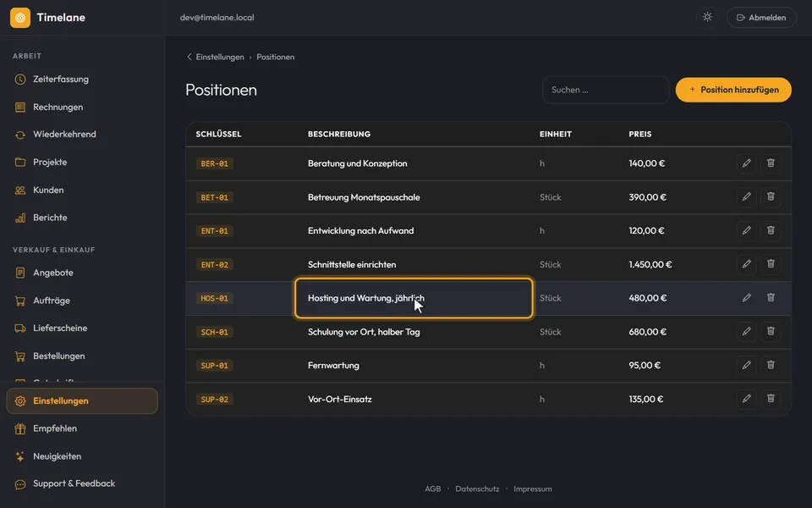Screen dimensions: 812x508
Task: Edit the SUP-02 Vor-Ort-Einsatz position
Action: pos(746,399)
